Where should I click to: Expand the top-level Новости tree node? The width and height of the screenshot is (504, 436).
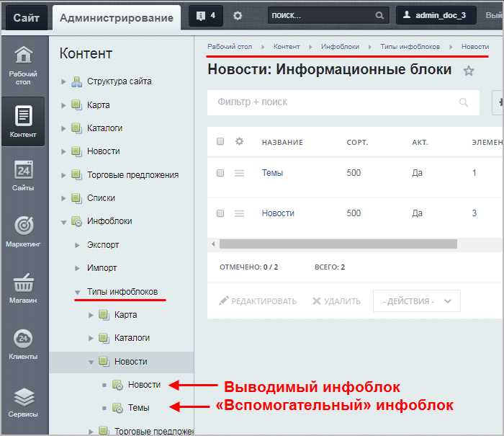(63, 151)
